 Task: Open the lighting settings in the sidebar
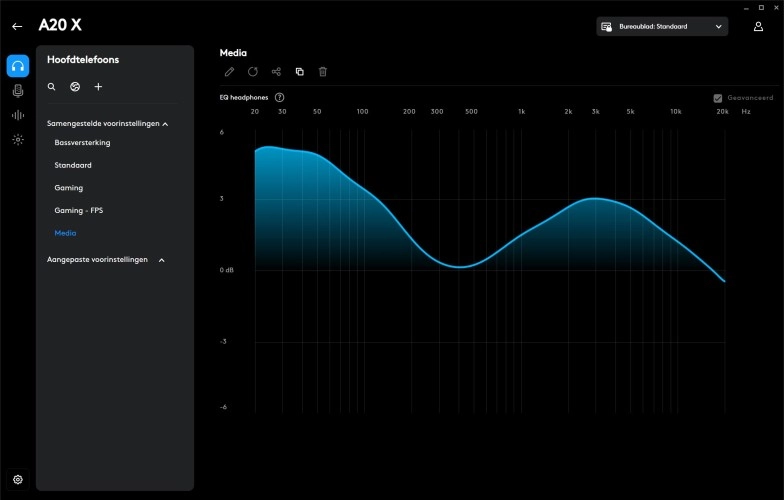[17, 140]
